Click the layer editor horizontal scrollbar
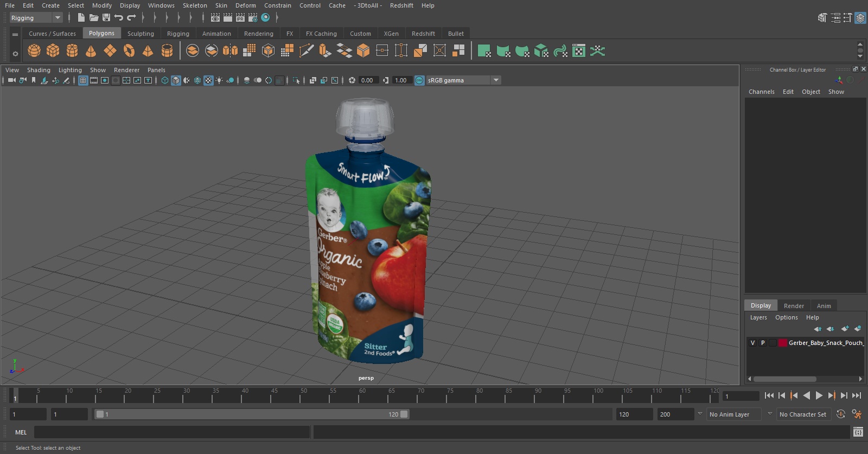The height and width of the screenshot is (454, 868). 784,379
